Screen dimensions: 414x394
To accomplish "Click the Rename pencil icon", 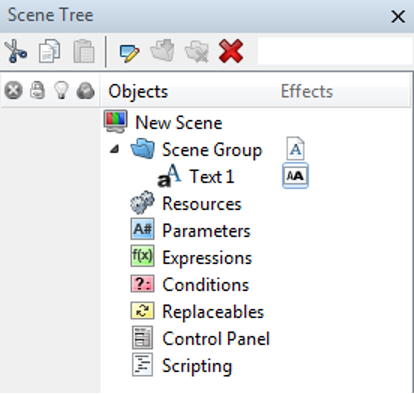I will tap(129, 52).
